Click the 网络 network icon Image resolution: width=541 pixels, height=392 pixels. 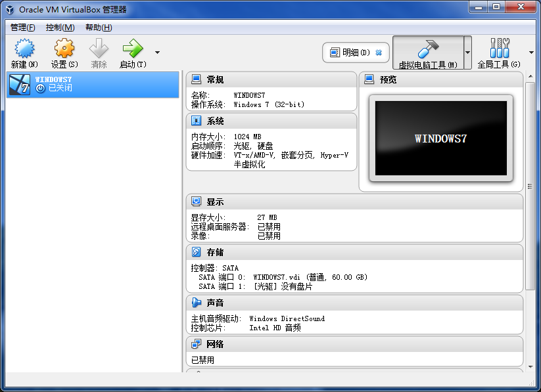[x=197, y=343]
